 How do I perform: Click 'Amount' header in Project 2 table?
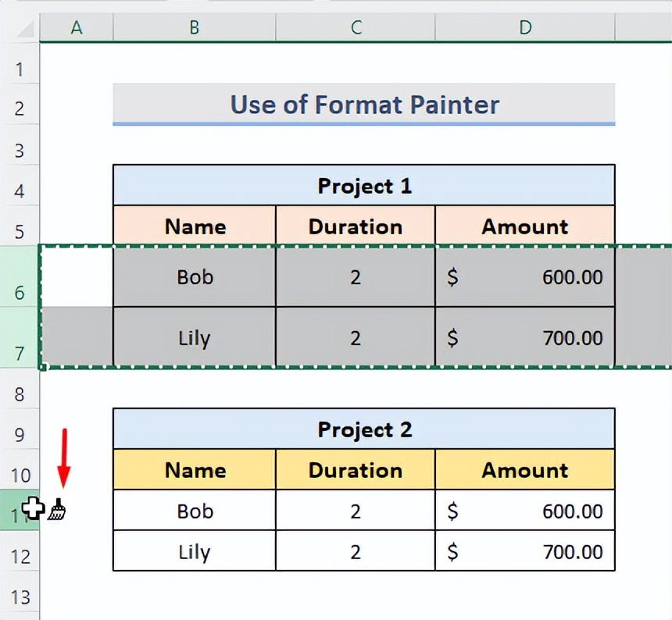coord(525,469)
